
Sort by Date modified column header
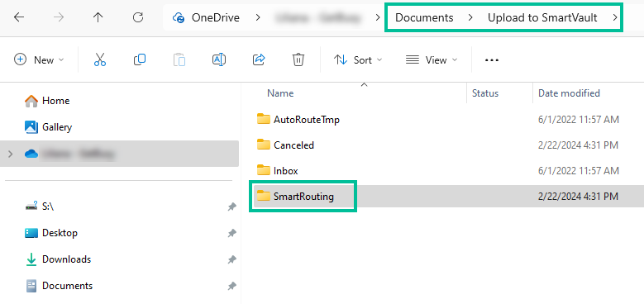click(569, 93)
